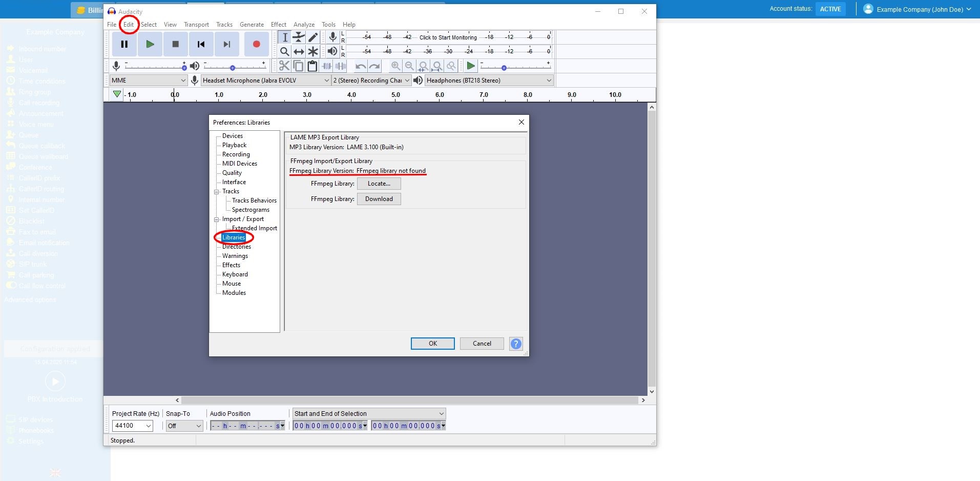Click the Locate... FFmpeg button
The image size is (980, 481).
(x=379, y=184)
